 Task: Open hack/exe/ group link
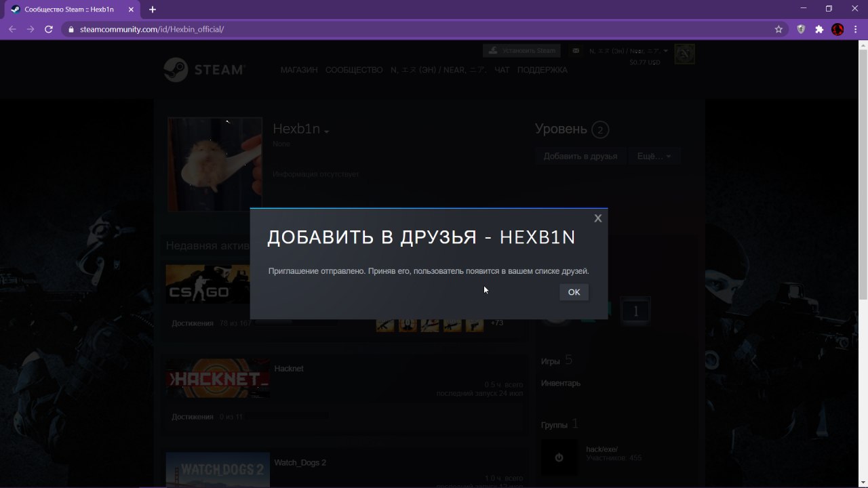pyautogui.click(x=602, y=449)
